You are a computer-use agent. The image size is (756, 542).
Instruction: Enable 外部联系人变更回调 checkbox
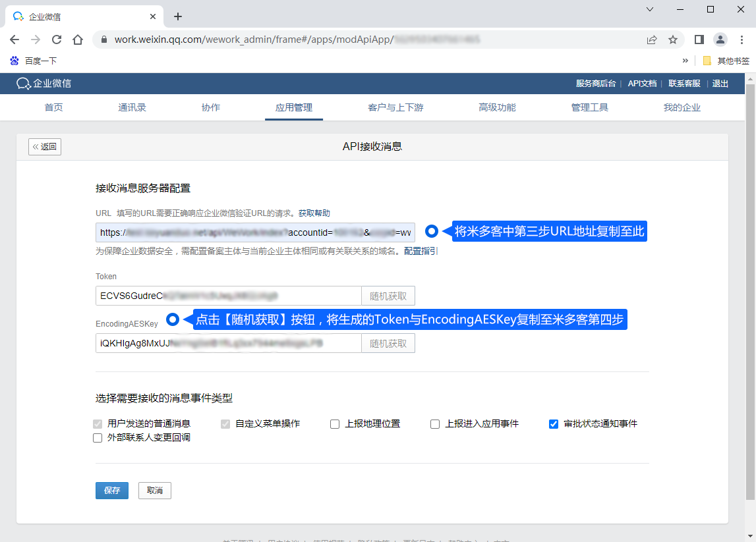[x=98, y=438]
